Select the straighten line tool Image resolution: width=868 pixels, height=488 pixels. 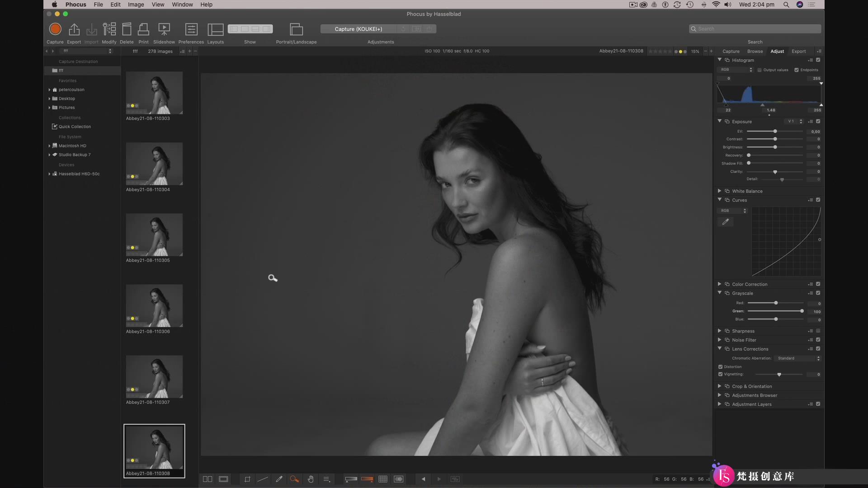point(263,479)
